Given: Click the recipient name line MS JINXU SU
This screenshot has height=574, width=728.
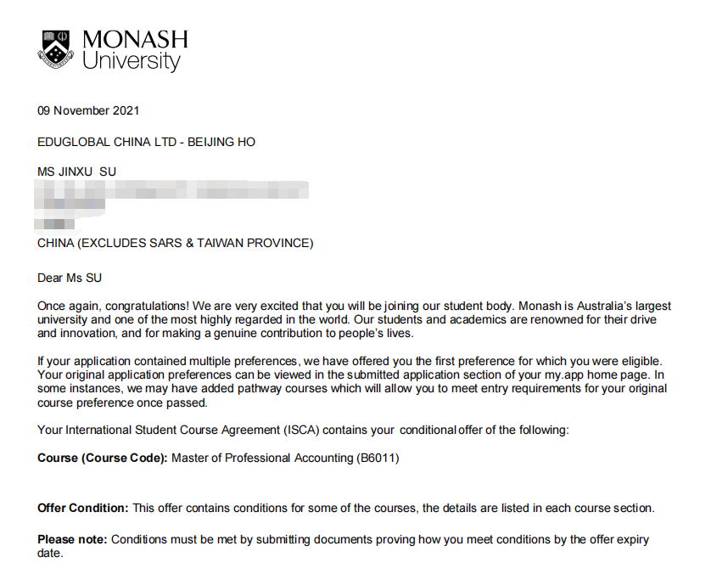Looking at the screenshot, I should point(77,172).
